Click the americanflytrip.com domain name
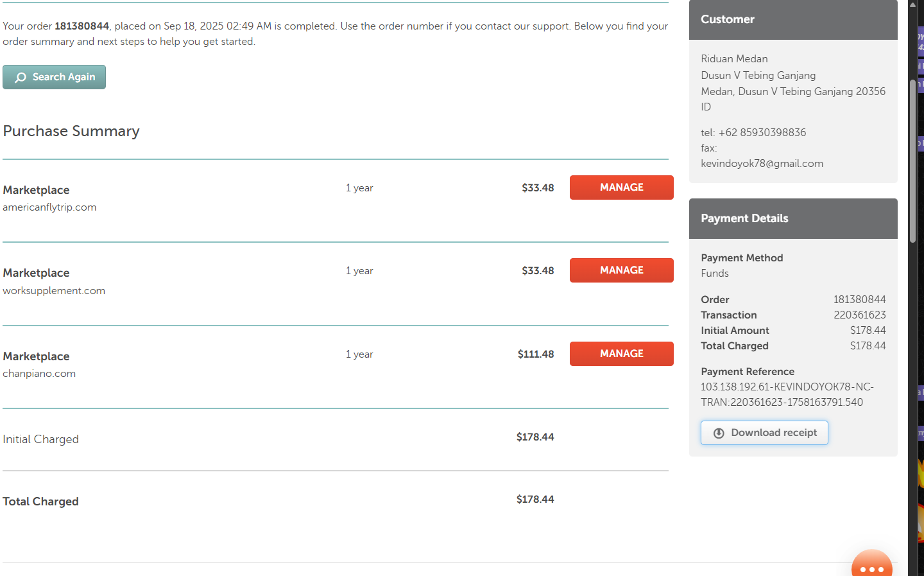The width and height of the screenshot is (924, 576). [x=49, y=207]
